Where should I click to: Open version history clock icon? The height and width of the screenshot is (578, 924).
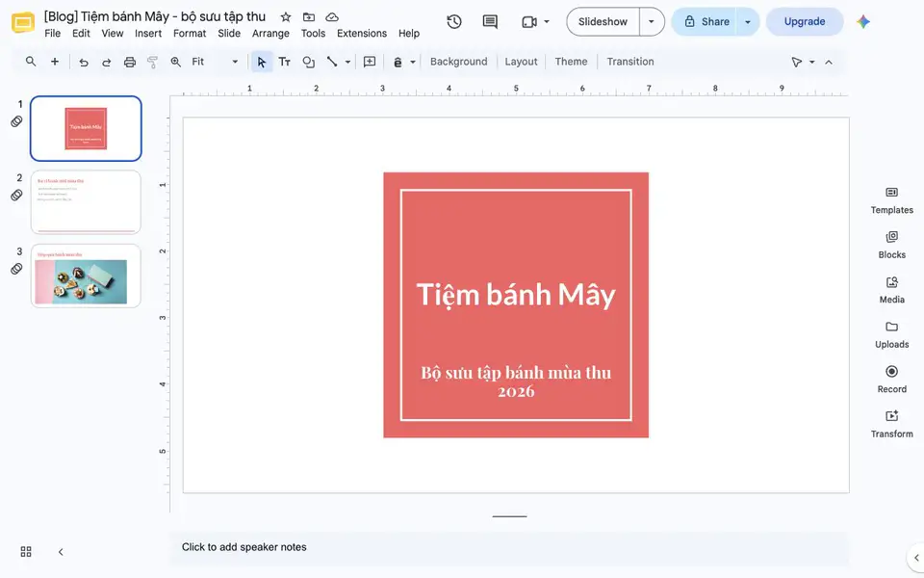pos(453,22)
